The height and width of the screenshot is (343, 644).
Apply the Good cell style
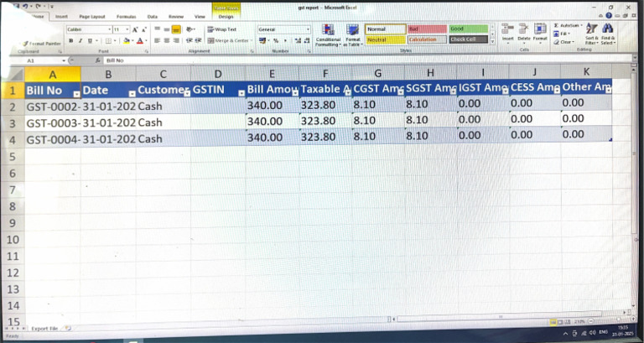click(x=469, y=29)
